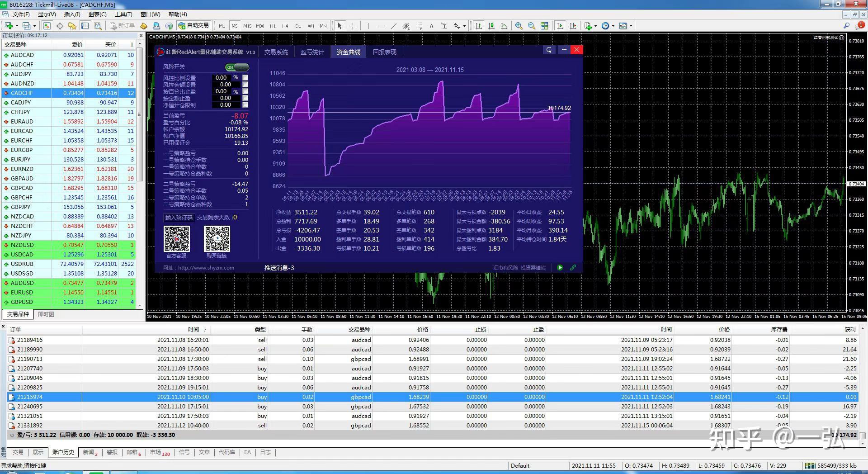Screen dimensions: 868x474
Task: Select the trendline drawing tool
Action: (x=393, y=26)
